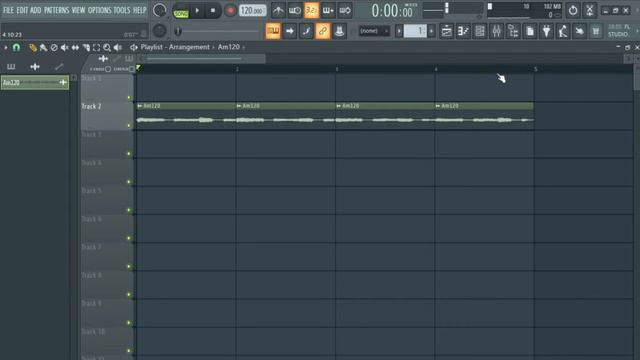Open the HELP menu

tap(140, 10)
